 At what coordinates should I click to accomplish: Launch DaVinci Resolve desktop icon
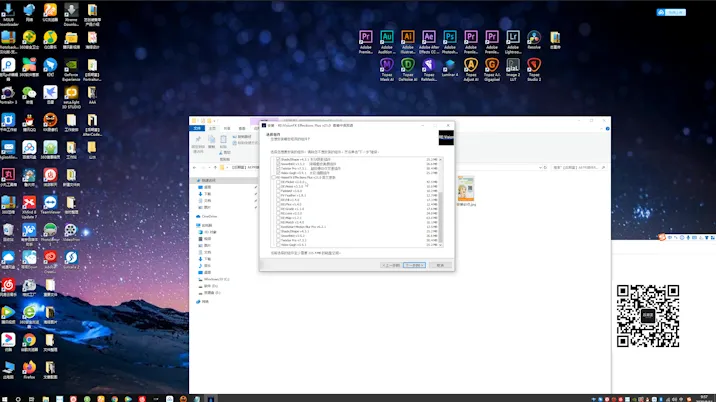click(534, 38)
